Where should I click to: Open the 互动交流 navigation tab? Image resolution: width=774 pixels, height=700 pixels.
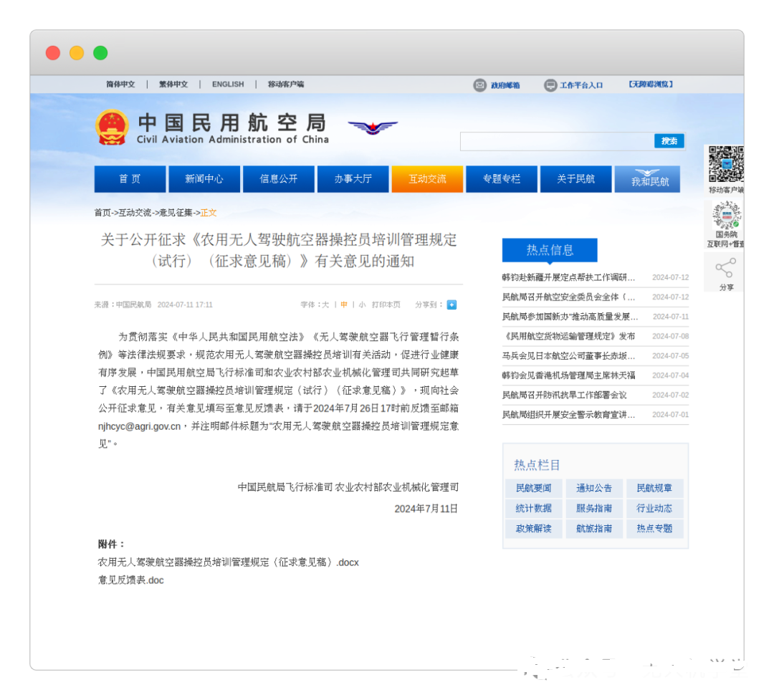pyautogui.click(x=427, y=179)
